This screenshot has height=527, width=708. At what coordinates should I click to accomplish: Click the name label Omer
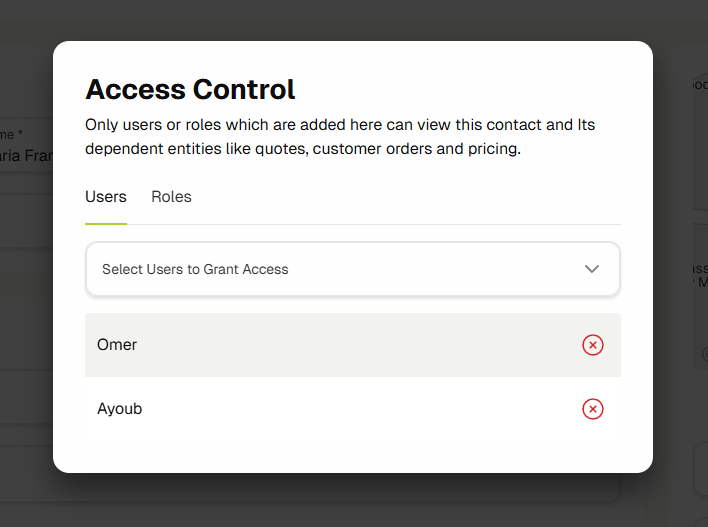click(117, 345)
